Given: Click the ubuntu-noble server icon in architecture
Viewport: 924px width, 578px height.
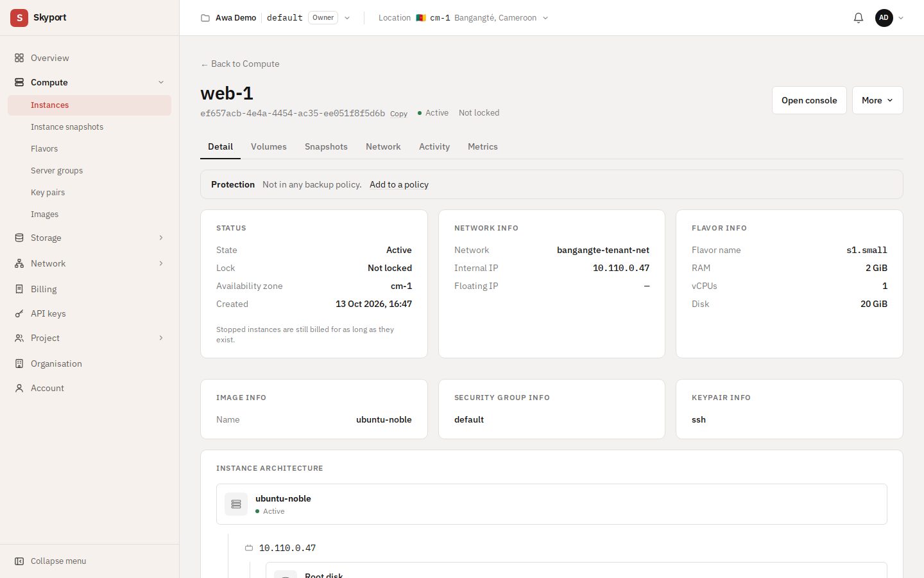Looking at the screenshot, I should (x=236, y=504).
